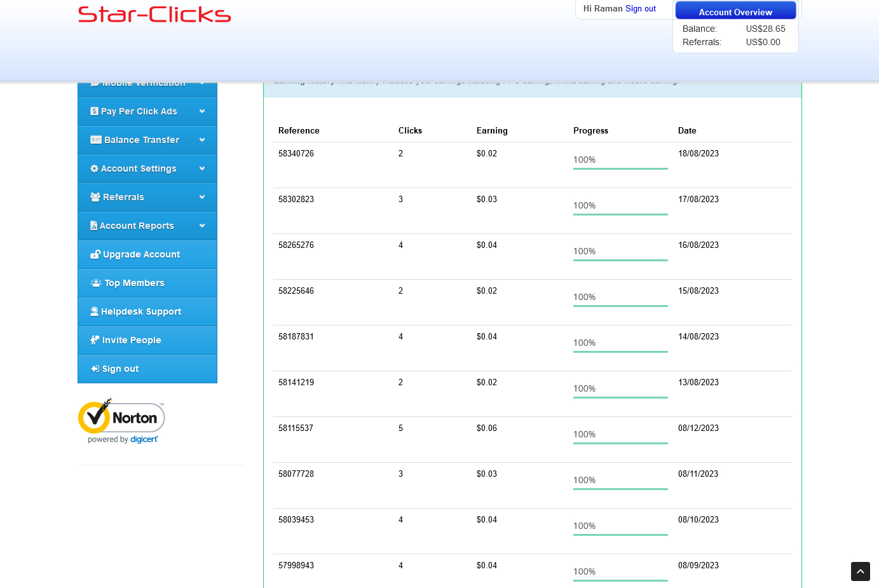The height and width of the screenshot is (588, 879).
Task: Click the Account Overview button
Action: (x=735, y=11)
